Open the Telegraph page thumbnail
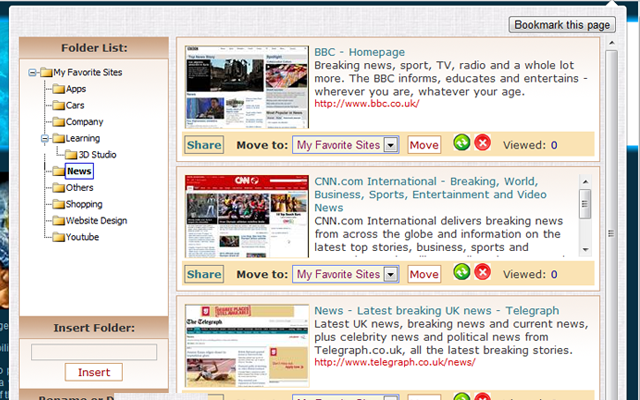This screenshot has width=640, height=400. [247, 346]
